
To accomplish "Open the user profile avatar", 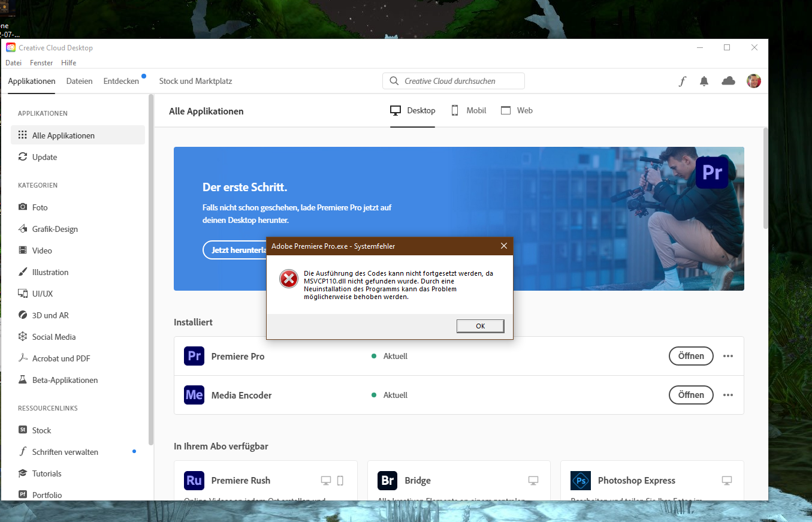I will tap(754, 81).
